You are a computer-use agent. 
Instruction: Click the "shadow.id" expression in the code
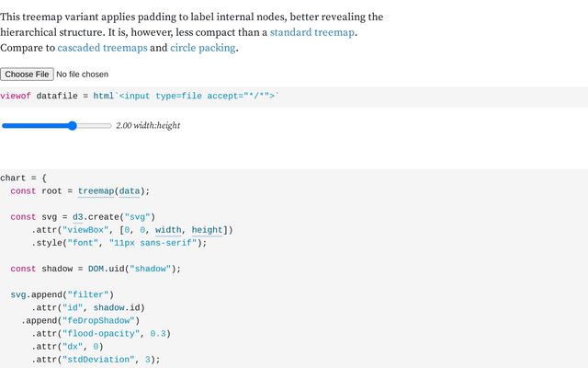[117, 308]
